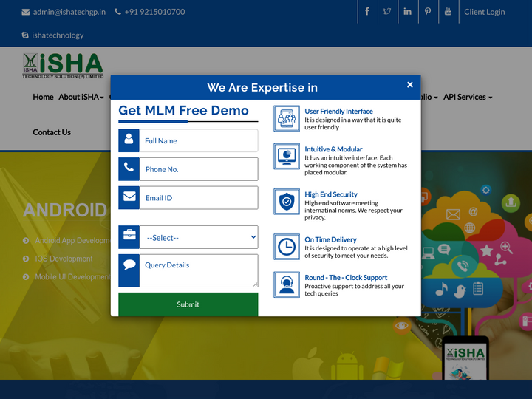The image size is (532, 399).
Task: Go to the Home menu item
Action: coord(43,97)
